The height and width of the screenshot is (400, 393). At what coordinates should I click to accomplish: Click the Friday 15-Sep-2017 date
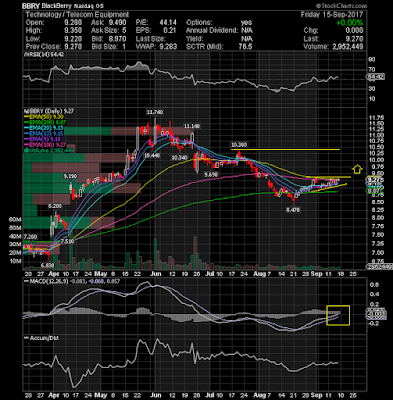(332, 15)
